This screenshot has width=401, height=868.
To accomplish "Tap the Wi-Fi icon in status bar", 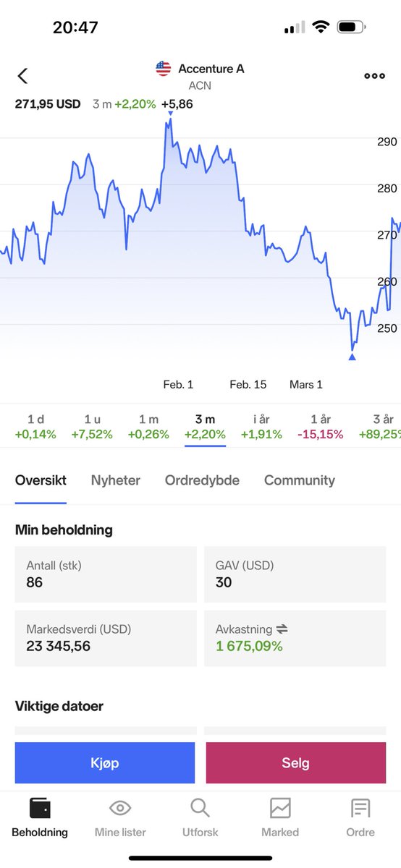I will [x=320, y=27].
